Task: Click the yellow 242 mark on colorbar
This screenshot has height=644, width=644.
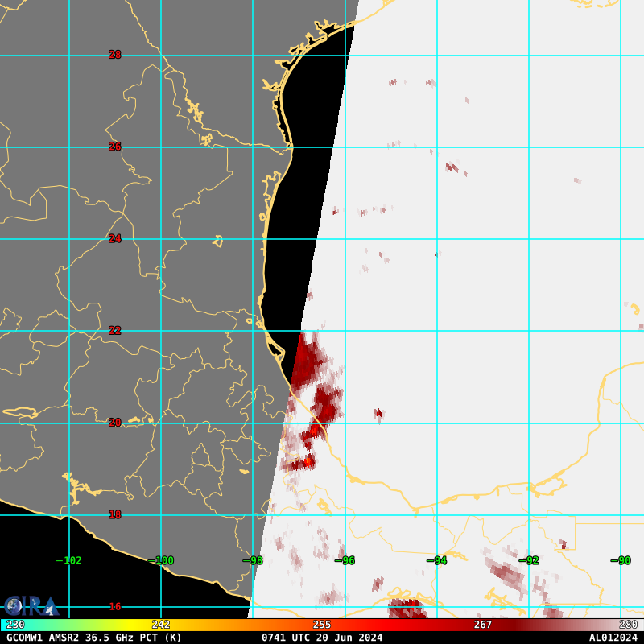Action: click(161, 625)
